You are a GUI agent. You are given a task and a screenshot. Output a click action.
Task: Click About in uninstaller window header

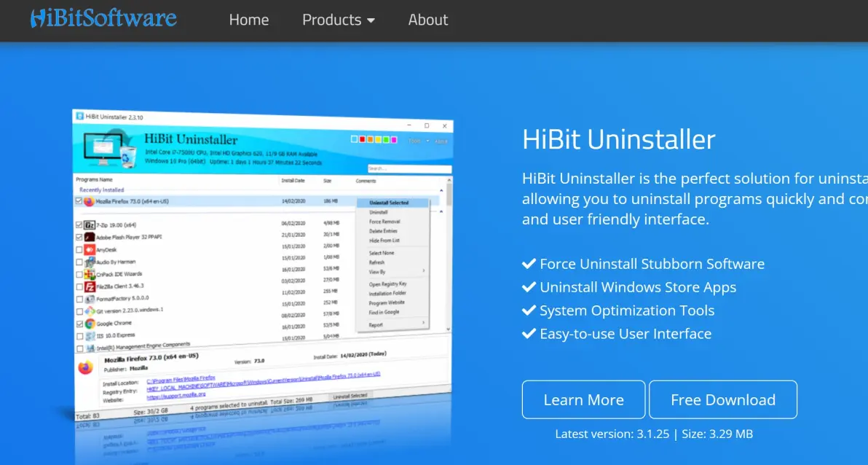click(441, 141)
